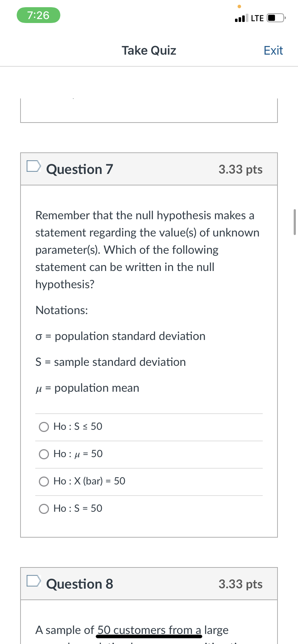Tap the LTE network indicator
This screenshot has width=298, height=644.
tap(256, 17)
